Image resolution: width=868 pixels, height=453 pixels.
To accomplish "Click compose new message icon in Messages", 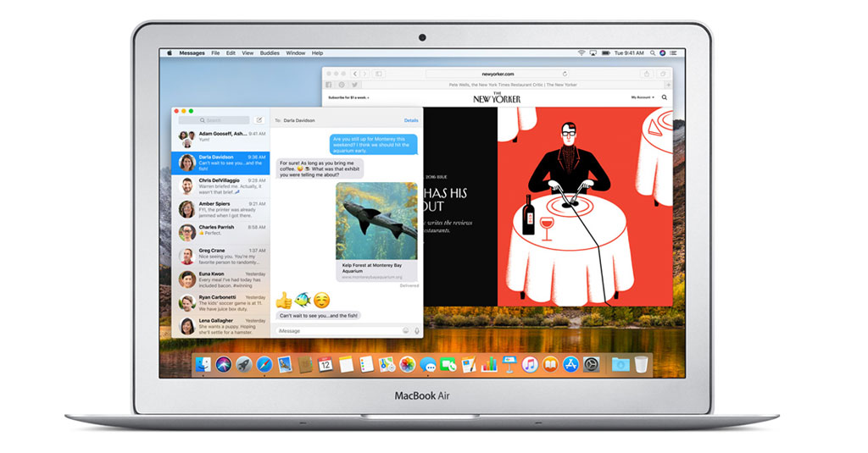I will (259, 120).
